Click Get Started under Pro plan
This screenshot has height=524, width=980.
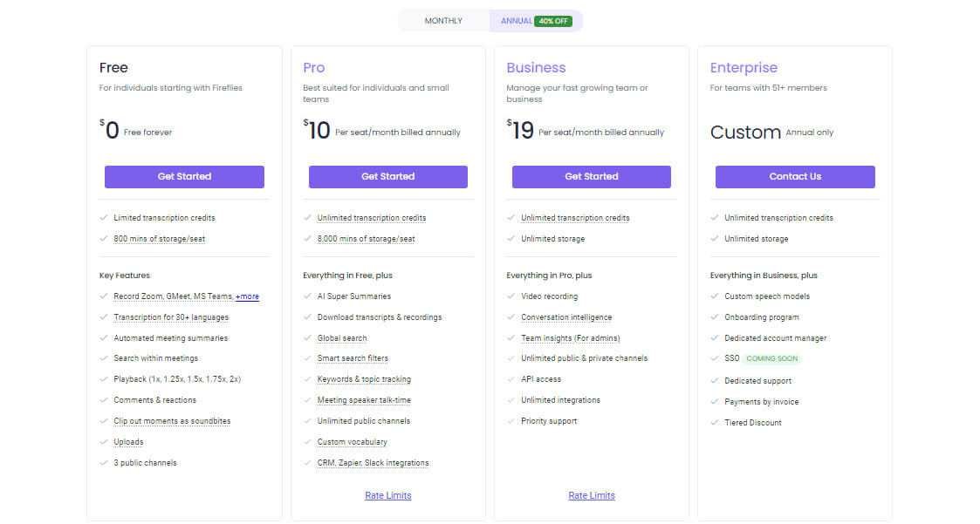click(388, 177)
